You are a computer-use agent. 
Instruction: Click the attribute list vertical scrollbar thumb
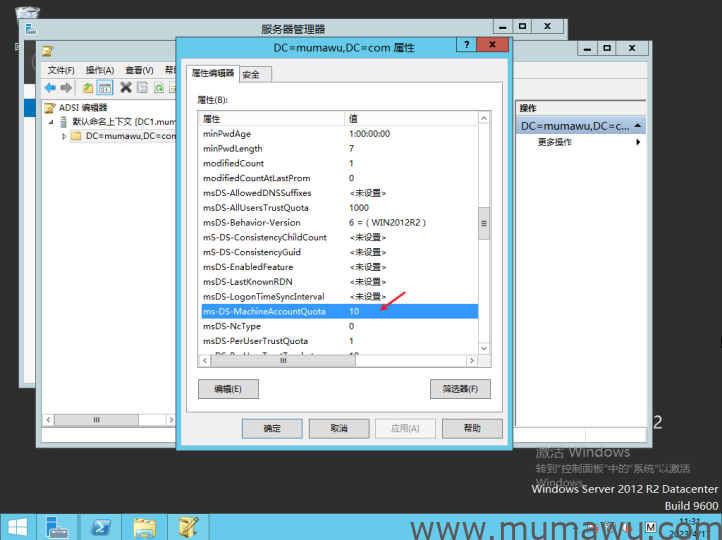pos(484,224)
